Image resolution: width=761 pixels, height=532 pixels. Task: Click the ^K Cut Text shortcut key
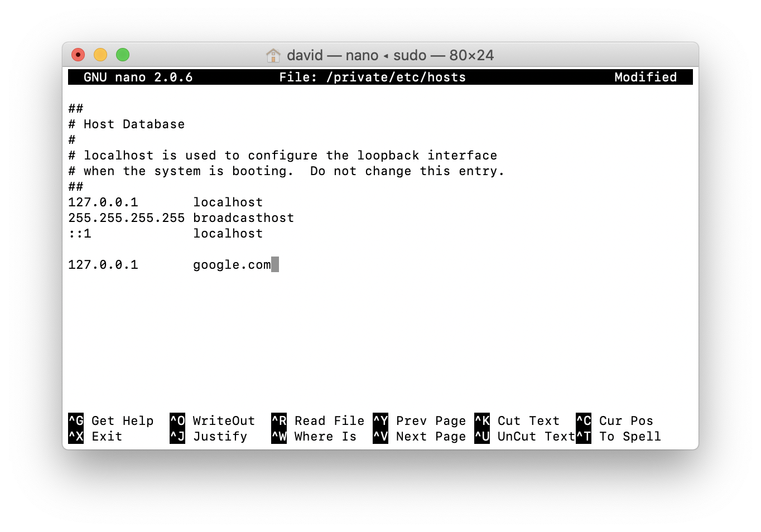click(x=482, y=420)
